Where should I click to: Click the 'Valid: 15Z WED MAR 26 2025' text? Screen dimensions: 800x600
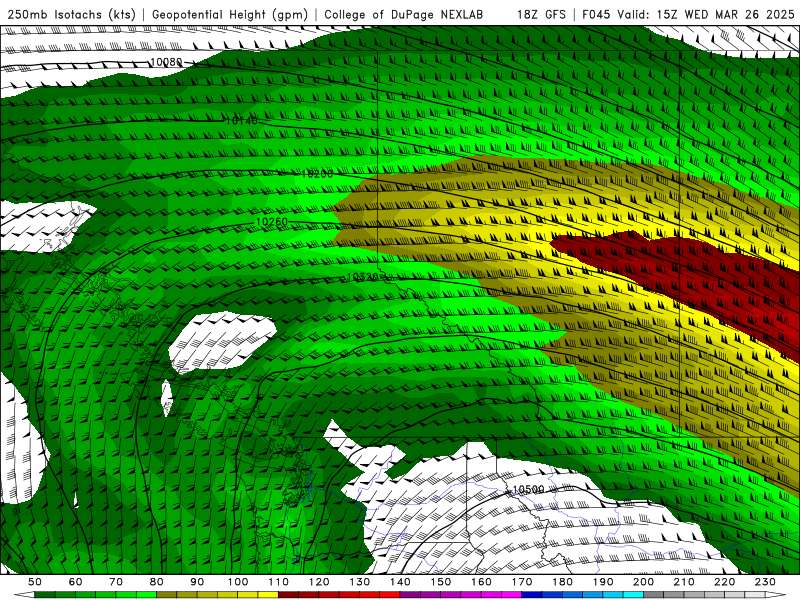tap(706, 14)
